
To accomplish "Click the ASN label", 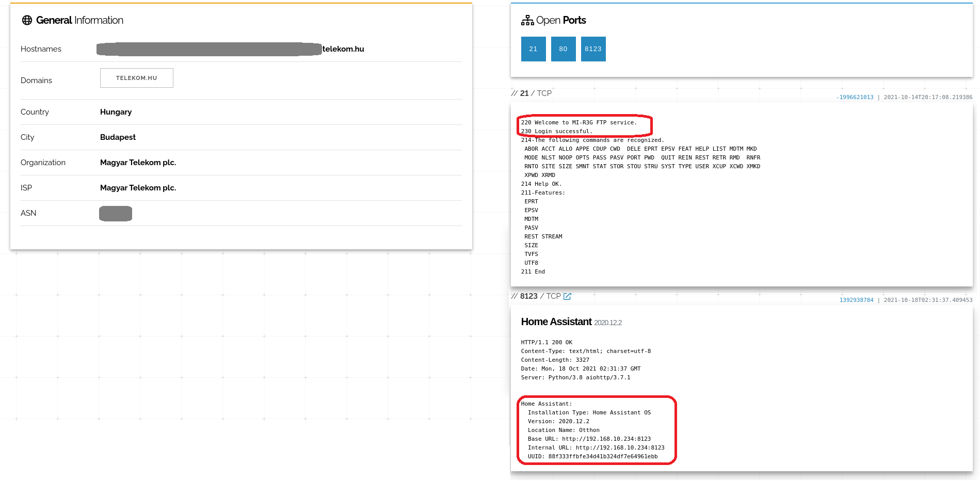I will click(28, 213).
